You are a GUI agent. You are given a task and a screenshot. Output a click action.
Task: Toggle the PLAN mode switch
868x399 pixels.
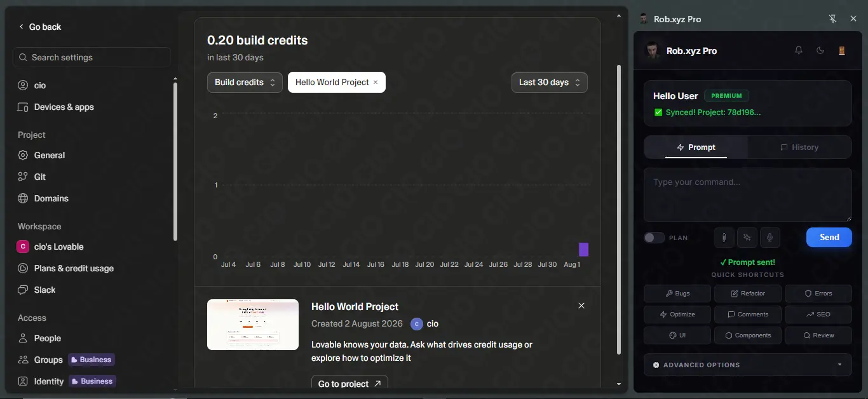654,238
